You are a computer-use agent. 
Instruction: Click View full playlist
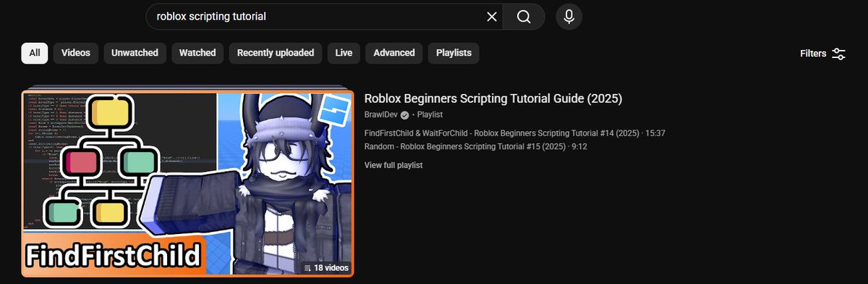tap(393, 165)
